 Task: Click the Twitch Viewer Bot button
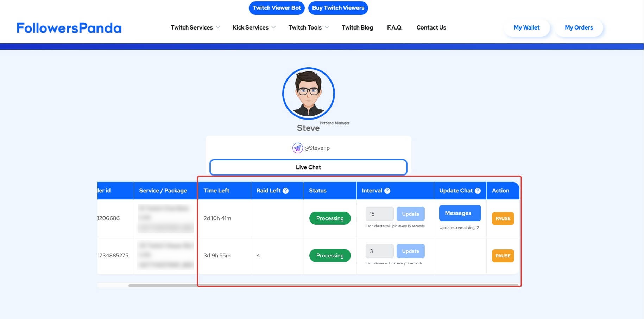coord(277,8)
